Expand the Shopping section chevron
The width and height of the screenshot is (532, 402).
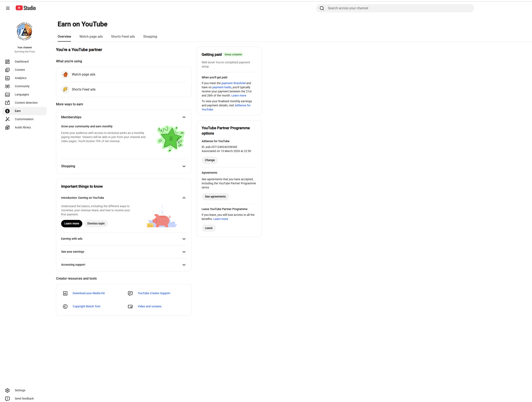(x=184, y=166)
